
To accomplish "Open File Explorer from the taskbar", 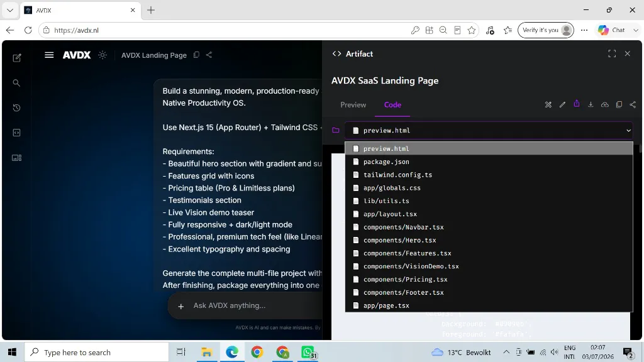I will (206, 352).
